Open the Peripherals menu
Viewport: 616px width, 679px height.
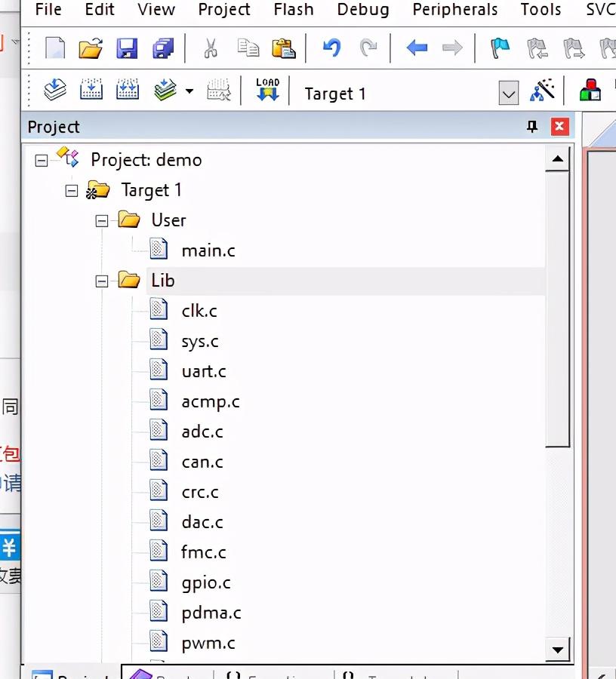point(455,10)
